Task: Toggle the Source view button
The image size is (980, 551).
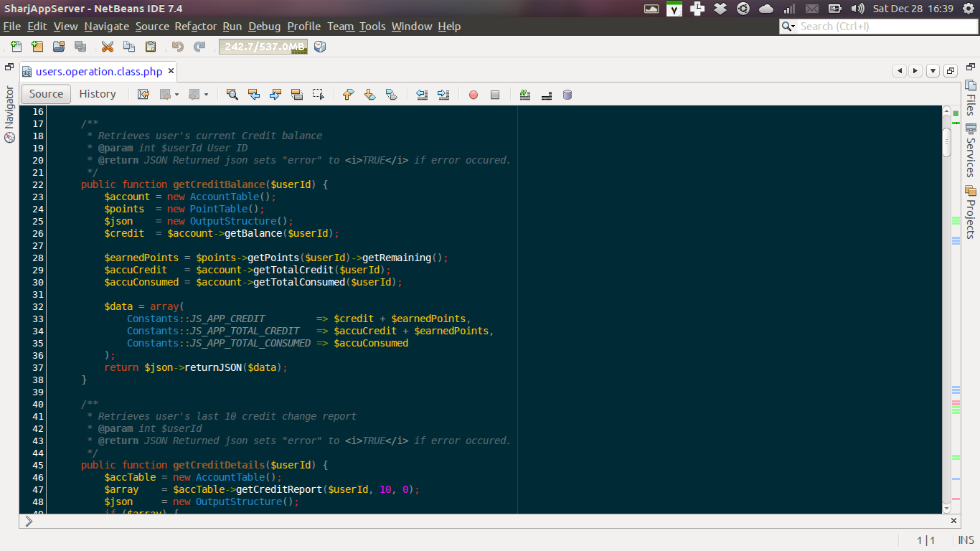Action: [x=46, y=94]
